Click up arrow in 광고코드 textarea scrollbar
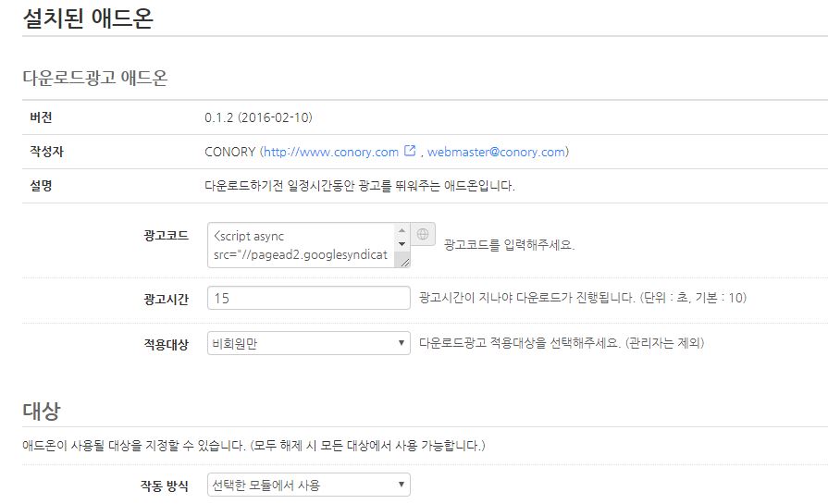The image size is (828, 504). 402,230
